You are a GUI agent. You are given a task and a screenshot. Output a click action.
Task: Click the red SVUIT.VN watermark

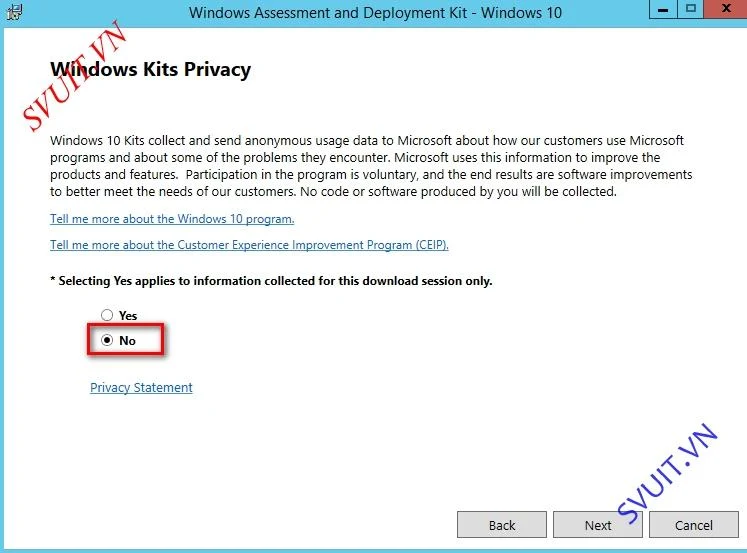(74, 76)
